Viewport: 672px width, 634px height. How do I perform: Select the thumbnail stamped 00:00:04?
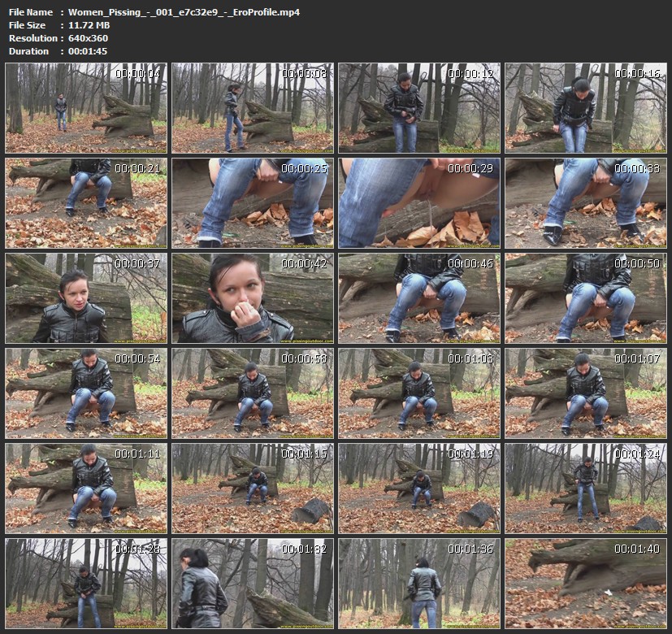coord(86,108)
